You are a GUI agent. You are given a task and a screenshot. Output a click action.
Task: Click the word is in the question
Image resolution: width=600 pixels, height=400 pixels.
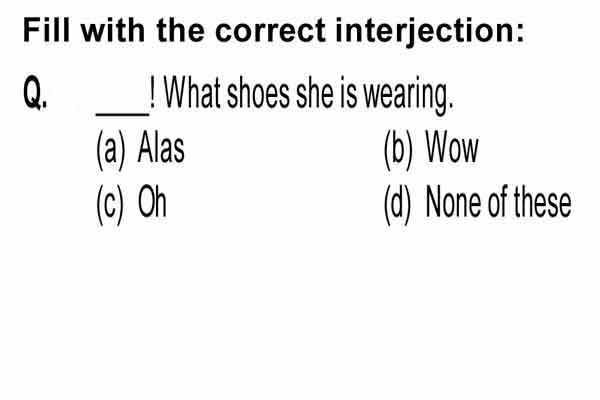pos(349,92)
